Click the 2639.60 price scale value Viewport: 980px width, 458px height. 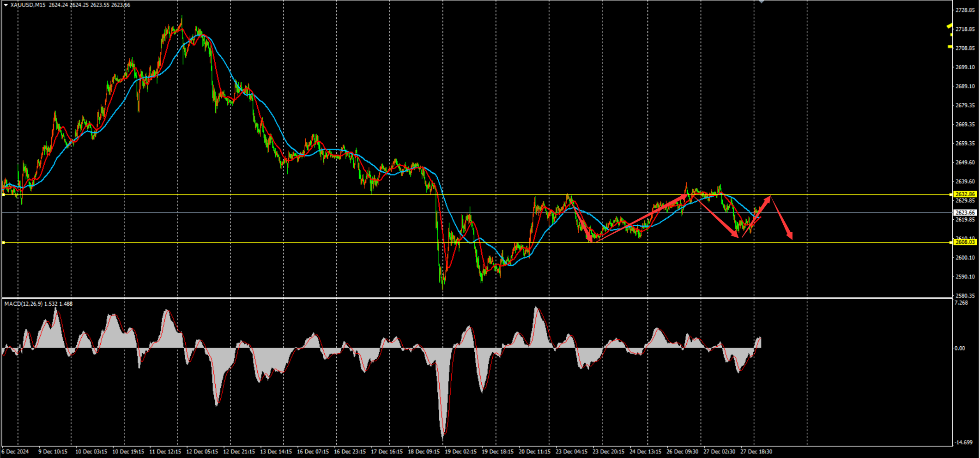click(965, 181)
